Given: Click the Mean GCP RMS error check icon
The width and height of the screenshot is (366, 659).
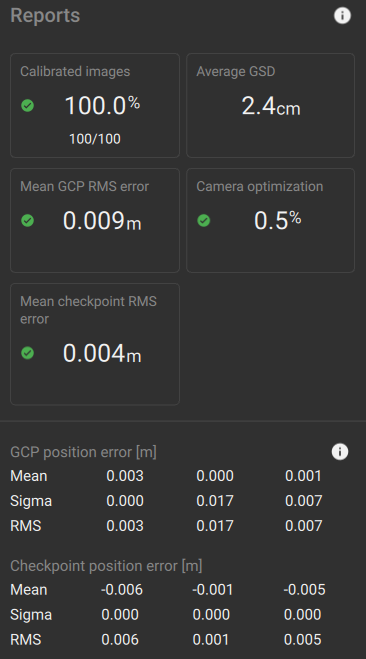Looking at the screenshot, I should pyautogui.click(x=28, y=221).
